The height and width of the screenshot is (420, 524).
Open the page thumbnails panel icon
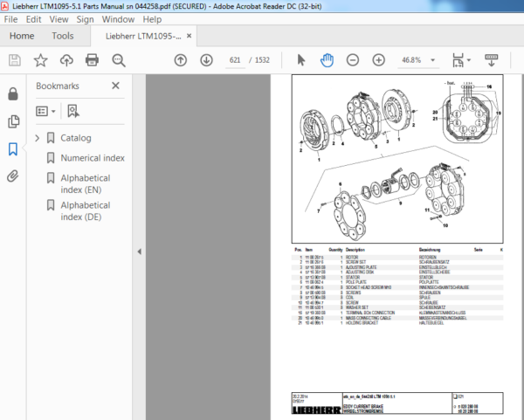coord(13,121)
